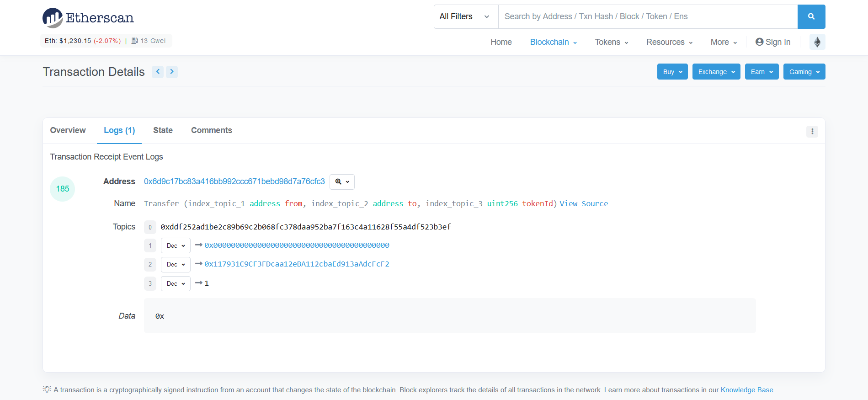Viewport: 868px width, 400px height.
Task: Open Dec format dropdown for topic 3
Action: point(176,284)
